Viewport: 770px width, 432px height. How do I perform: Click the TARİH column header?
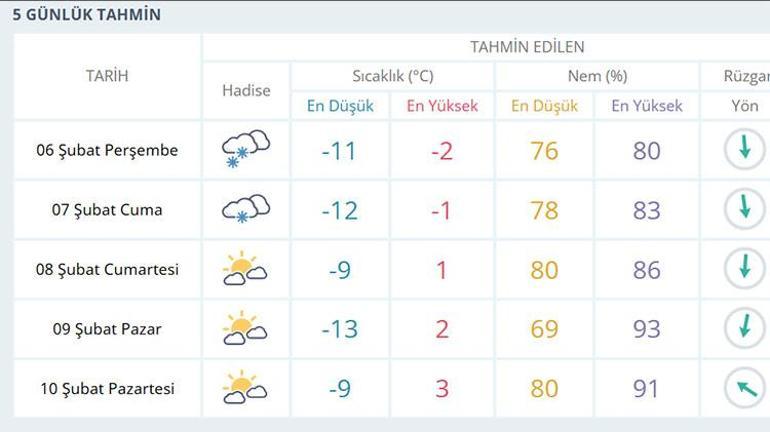[x=107, y=76]
